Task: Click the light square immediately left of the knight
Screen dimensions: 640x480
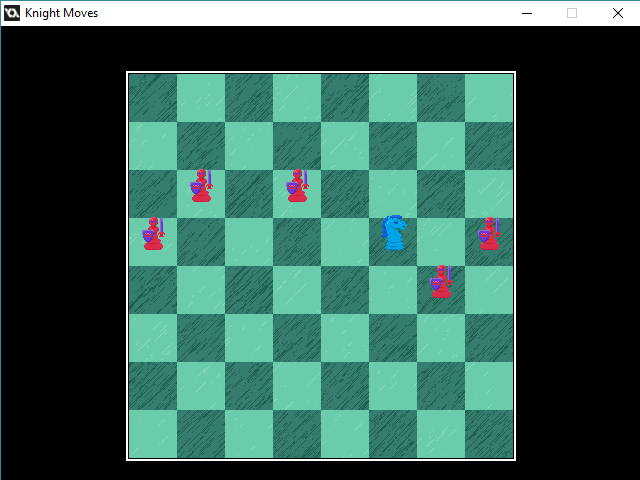Action: [x=345, y=242]
